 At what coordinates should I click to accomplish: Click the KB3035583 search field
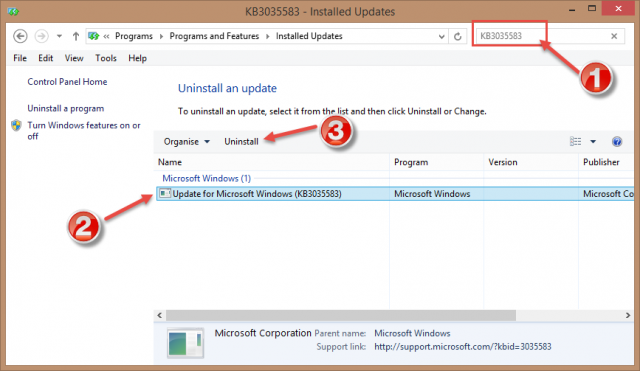(x=543, y=36)
